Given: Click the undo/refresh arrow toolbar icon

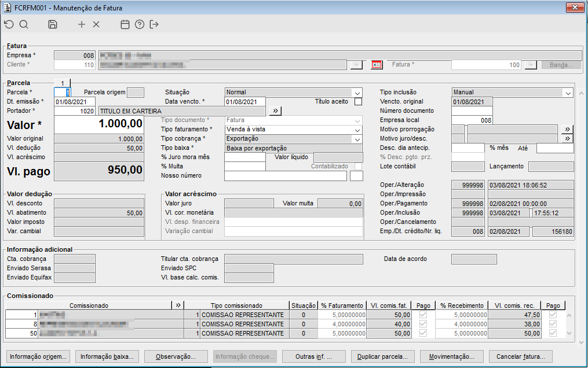Looking at the screenshot, I should (9, 24).
